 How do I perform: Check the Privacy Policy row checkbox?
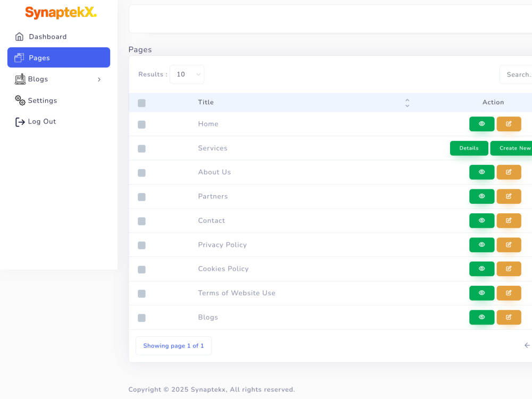pos(142,245)
